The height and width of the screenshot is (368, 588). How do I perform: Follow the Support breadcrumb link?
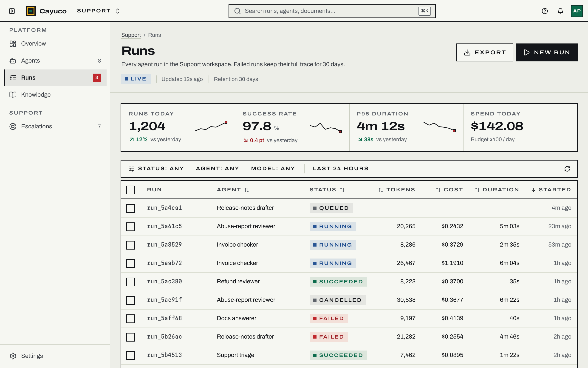(x=131, y=35)
